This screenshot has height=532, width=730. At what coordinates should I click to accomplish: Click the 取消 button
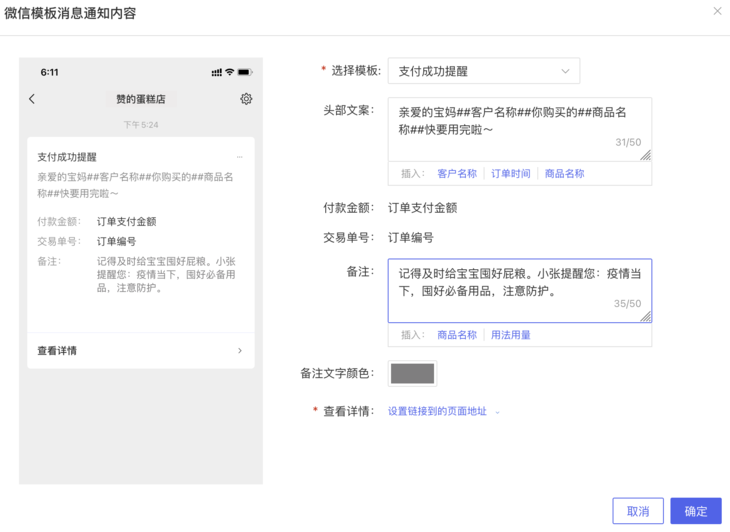(x=638, y=511)
